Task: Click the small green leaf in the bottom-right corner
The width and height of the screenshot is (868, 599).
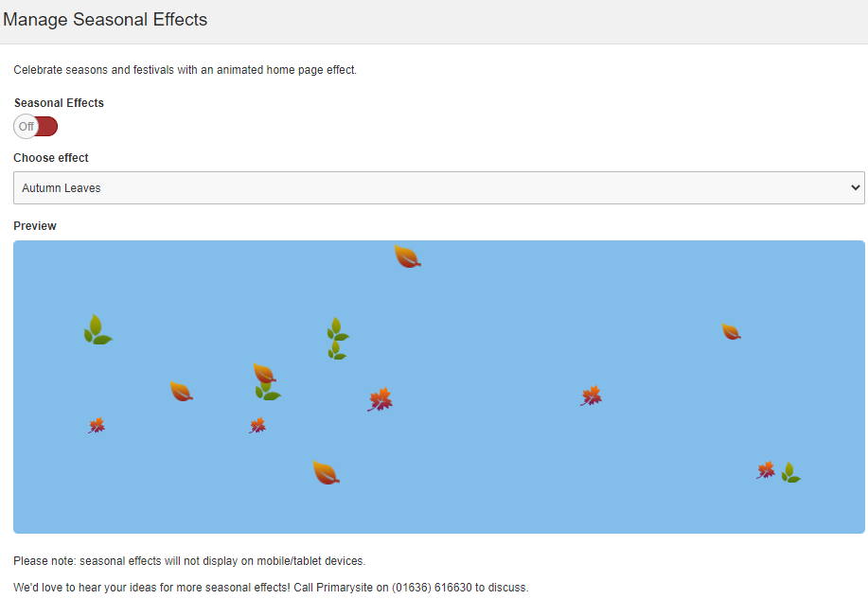Action: 789,473
